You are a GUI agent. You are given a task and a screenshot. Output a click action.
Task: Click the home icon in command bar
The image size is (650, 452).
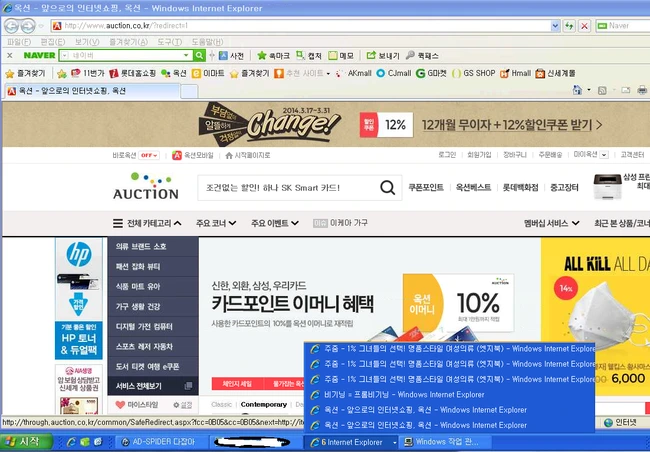tap(577, 90)
